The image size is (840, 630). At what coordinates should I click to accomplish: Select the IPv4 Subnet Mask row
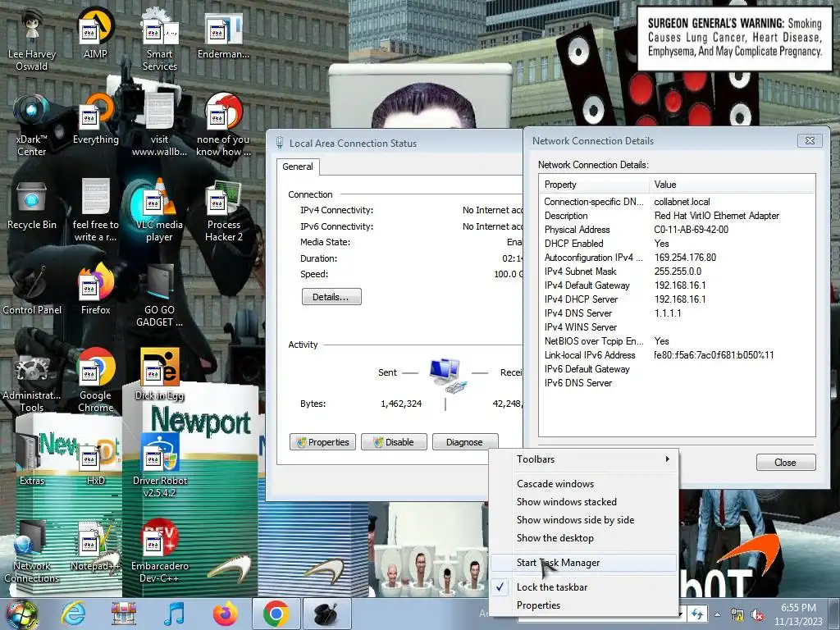click(677, 271)
